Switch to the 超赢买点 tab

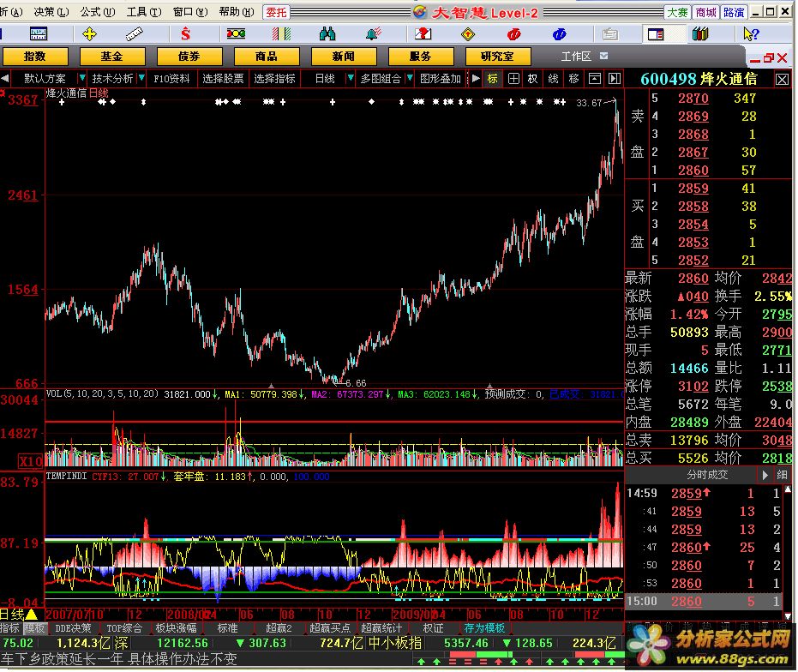[x=330, y=628]
